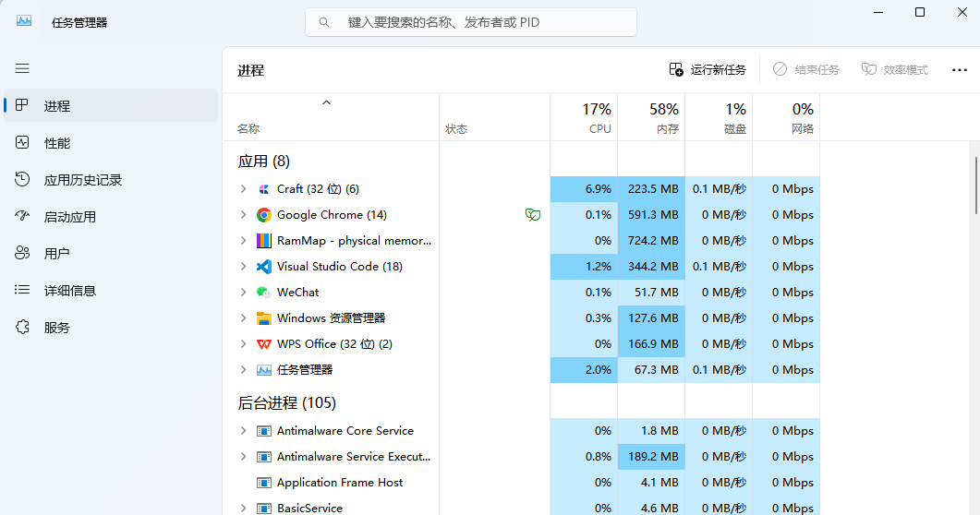The width and height of the screenshot is (980, 515).
Task: Select the Application Frame Host process name
Action: pos(340,483)
